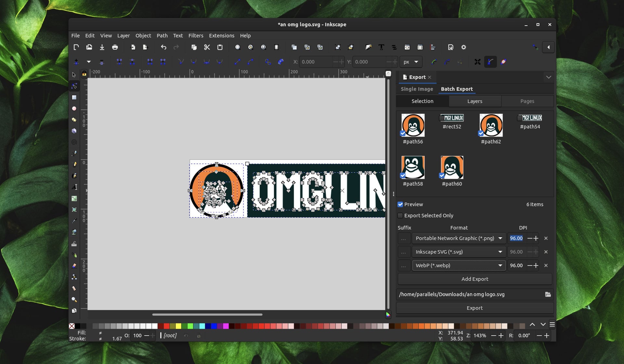Uncheck the #path62 export item

click(481, 134)
